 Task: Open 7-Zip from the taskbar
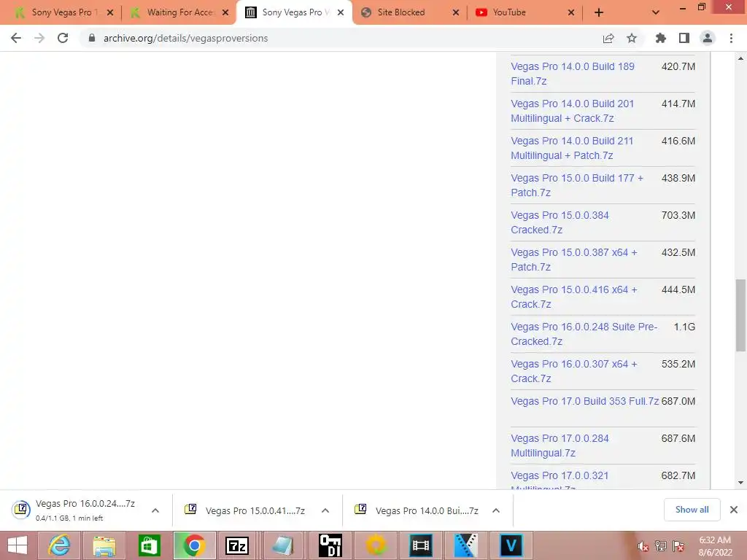click(237, 545)
